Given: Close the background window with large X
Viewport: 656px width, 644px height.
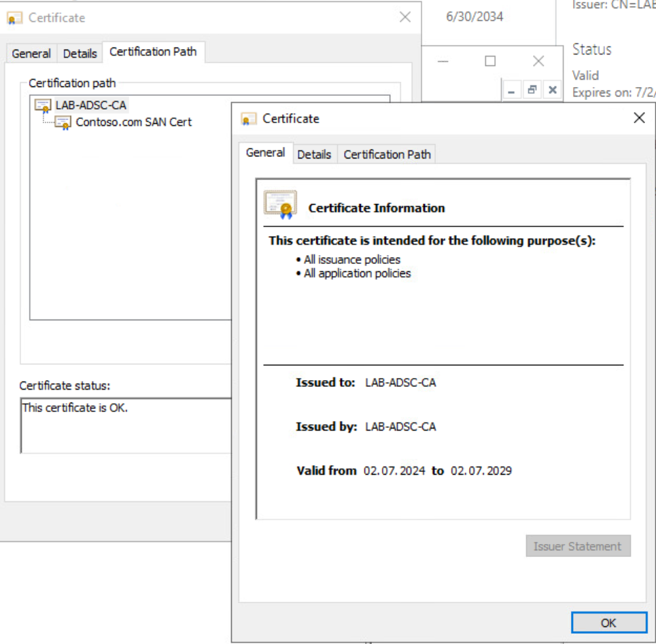Looking at the screenshot, I should point(538,61).
